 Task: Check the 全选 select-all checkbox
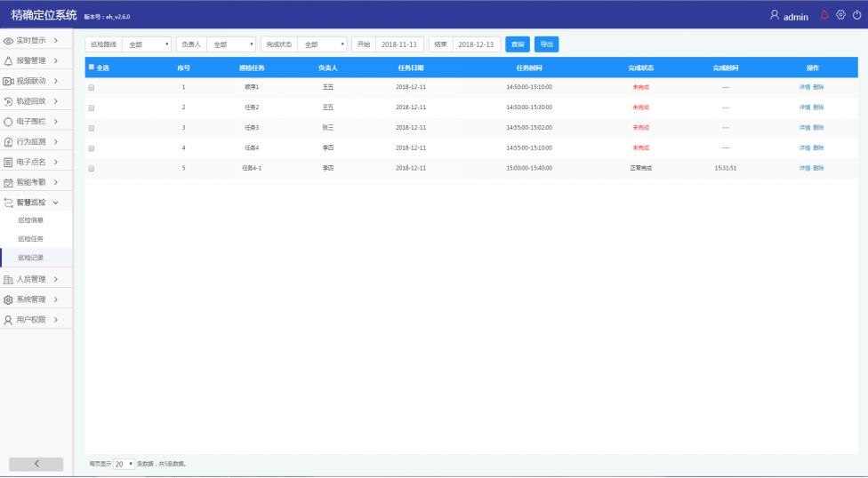point(91,68)
